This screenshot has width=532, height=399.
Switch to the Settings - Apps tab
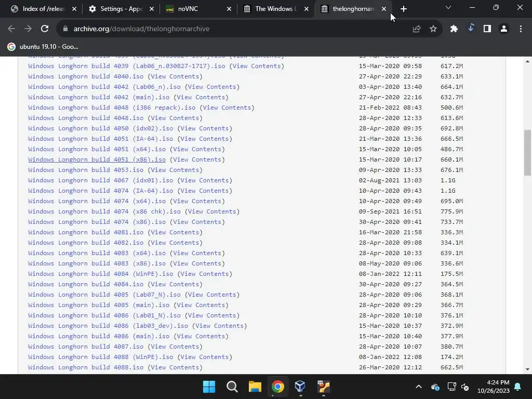[121, 9]
